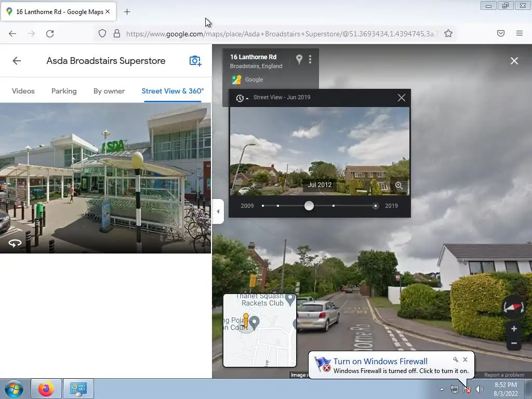The image size is (532, 399).
Task: Click the pegman marker on minimap
Action: coord(246,321)
